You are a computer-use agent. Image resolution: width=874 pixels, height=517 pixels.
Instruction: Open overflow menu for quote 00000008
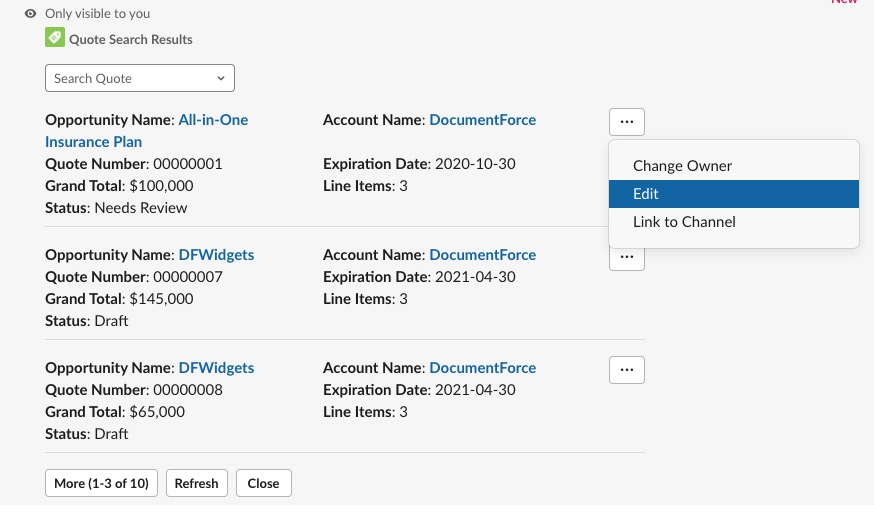[x=627, y=370]
